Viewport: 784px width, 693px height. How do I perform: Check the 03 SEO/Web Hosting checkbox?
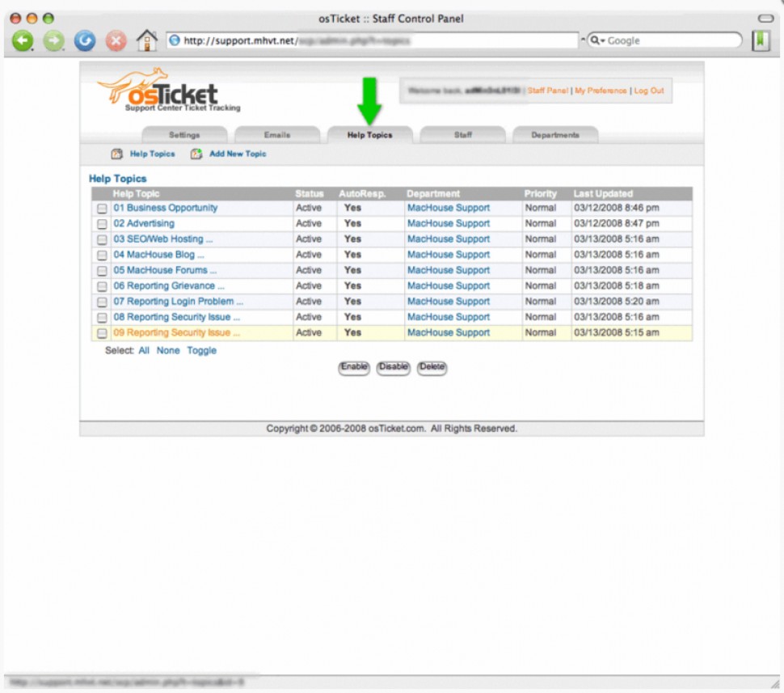pyautogui.click(x=102, y=239)
